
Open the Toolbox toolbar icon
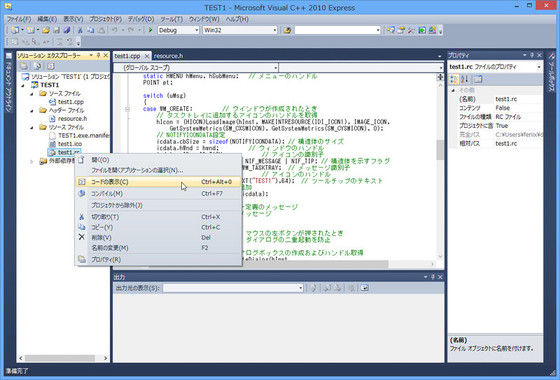pyautogui.click(x=412, y=30)
